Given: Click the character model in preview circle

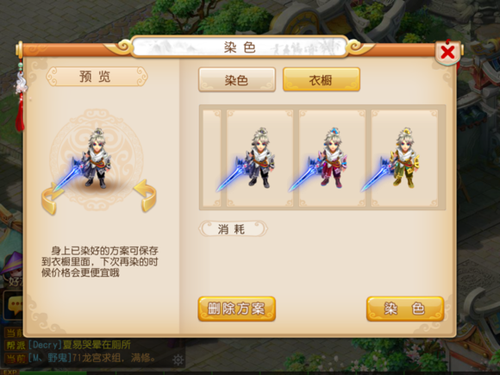Looking at the screenshot, I should coord(97,158).
